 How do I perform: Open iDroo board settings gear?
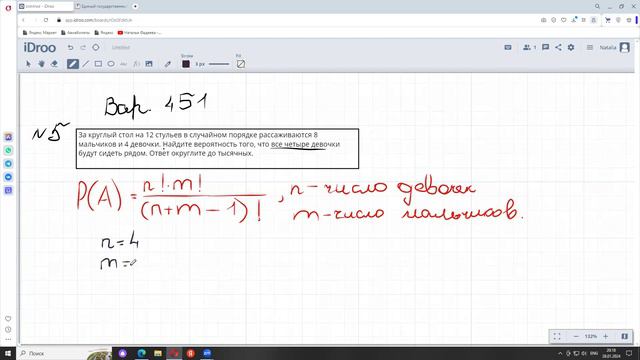571,47
